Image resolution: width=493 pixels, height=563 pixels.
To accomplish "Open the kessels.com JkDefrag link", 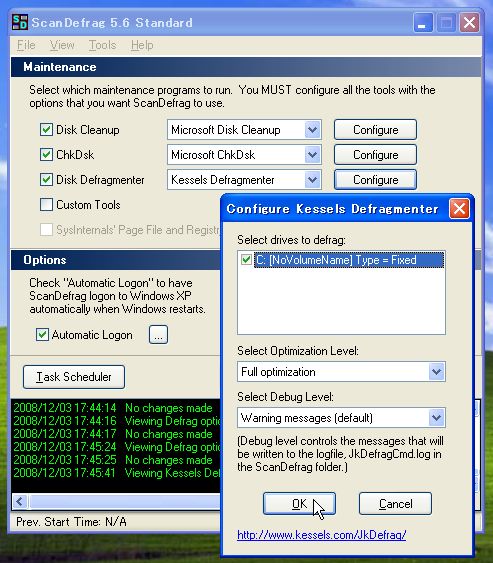I will [x=321, y=535].
